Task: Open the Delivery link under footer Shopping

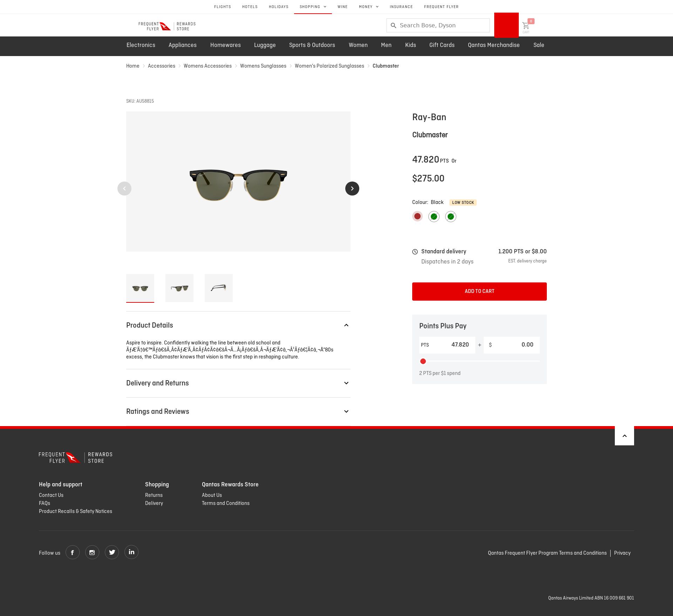Action: (x=154, y=503)
